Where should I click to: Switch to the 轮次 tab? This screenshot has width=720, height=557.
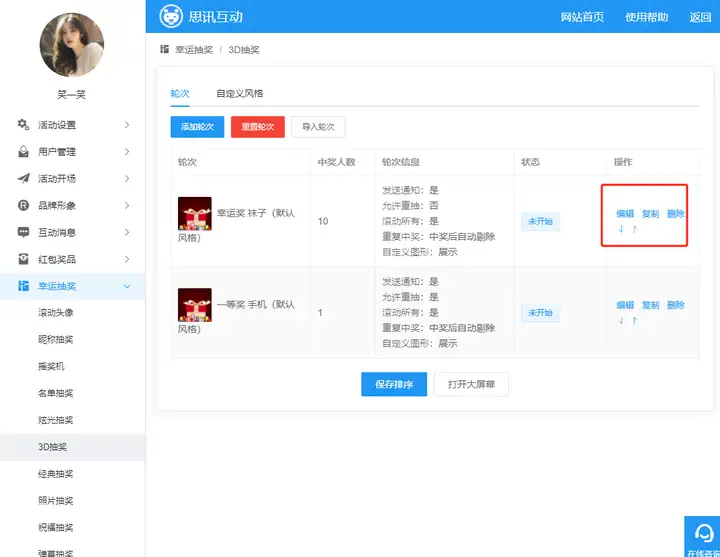[x=180, y=94]
